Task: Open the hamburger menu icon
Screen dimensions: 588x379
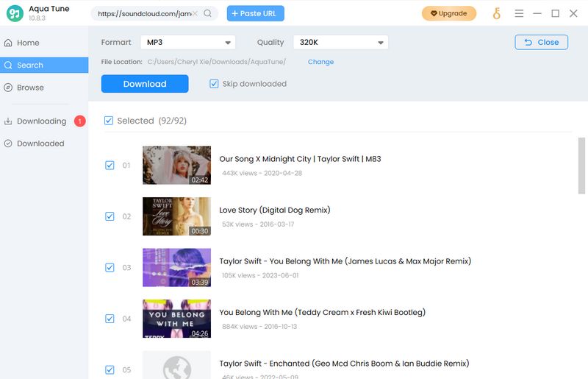Action: [519, 13]
